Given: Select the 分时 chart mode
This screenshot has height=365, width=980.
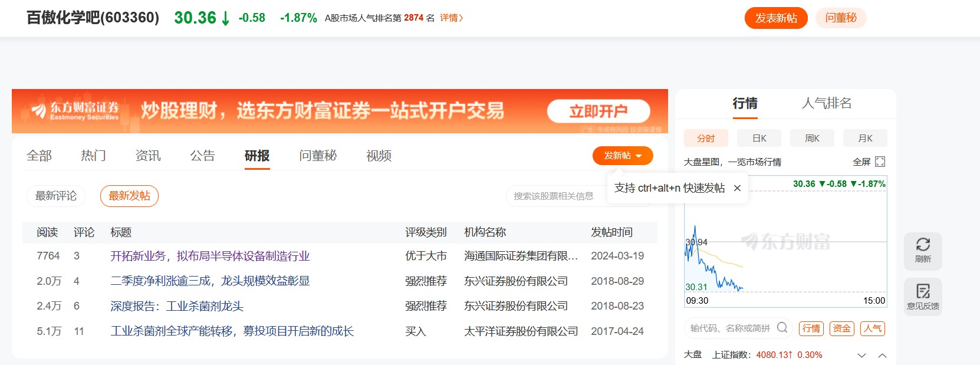Looking at the screenshot, I should pos(706,138).
